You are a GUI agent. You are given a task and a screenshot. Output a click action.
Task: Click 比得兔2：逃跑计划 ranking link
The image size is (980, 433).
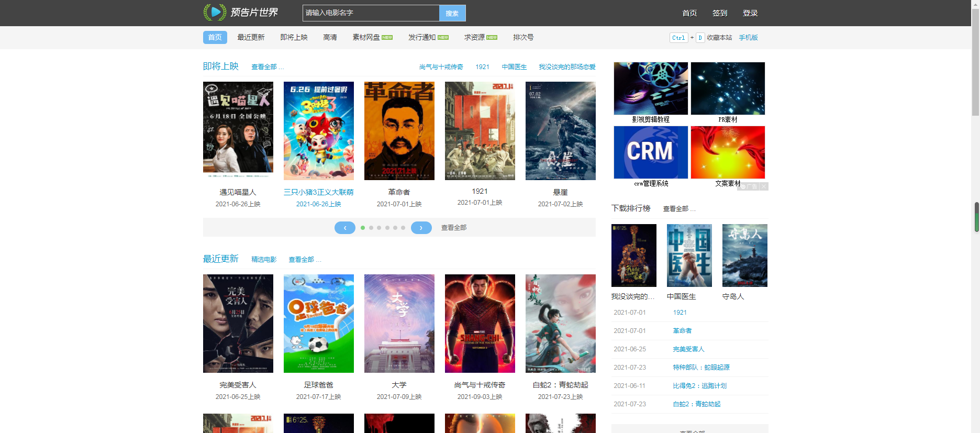(x=699, y=386)
